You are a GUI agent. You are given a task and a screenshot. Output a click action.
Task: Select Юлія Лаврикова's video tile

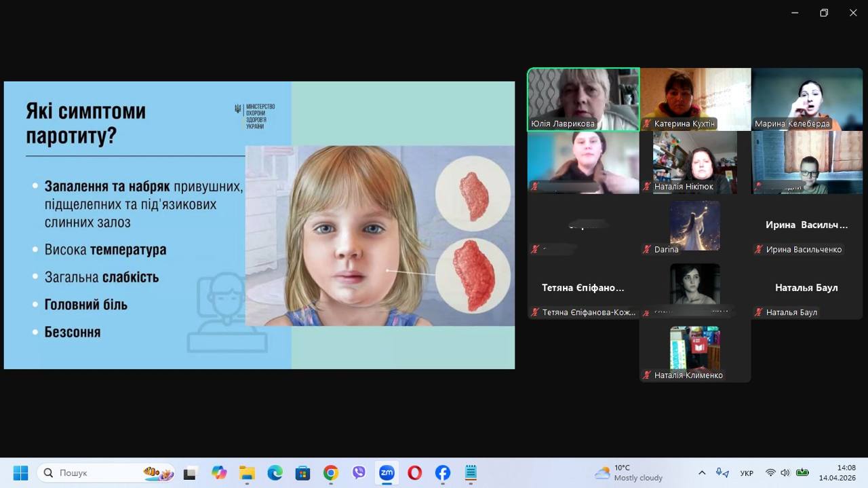click(x=583, y=98)
